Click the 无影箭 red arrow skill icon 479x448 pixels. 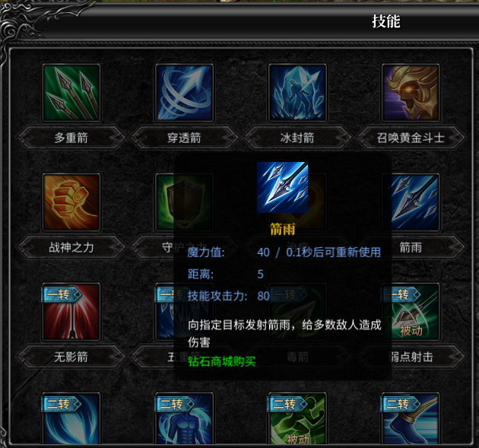[x=71, y=312]
